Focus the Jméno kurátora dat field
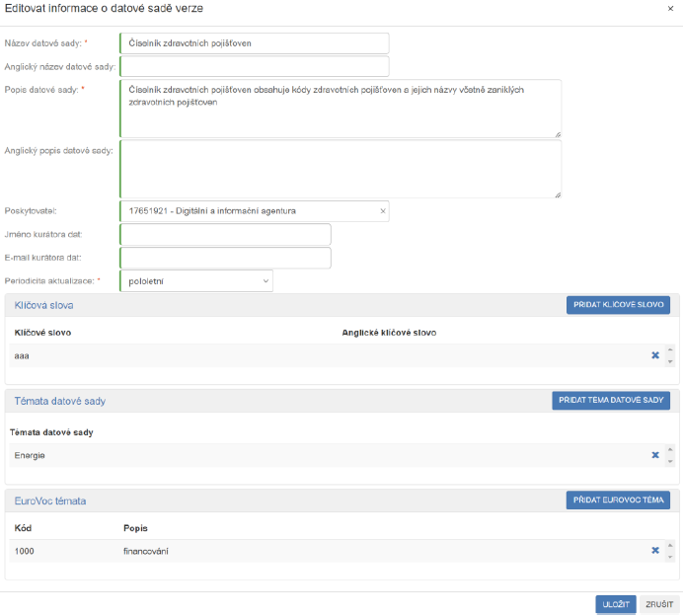This screenshot has width=683, height=616. coord(225,234)
